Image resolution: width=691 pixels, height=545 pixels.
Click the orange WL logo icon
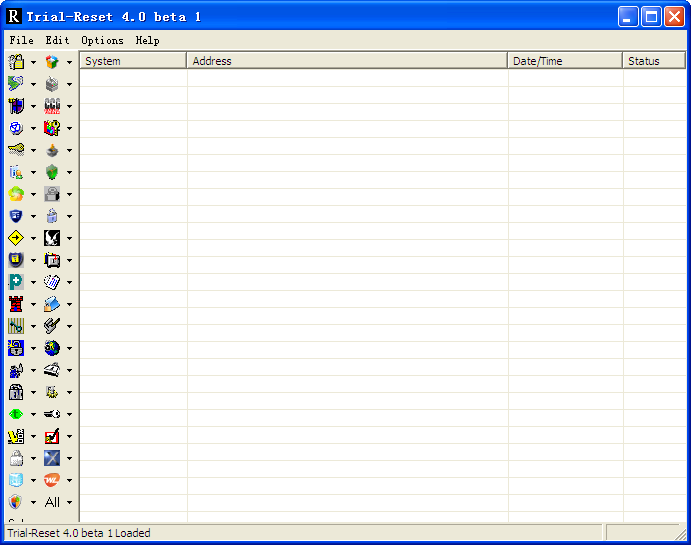52,480
